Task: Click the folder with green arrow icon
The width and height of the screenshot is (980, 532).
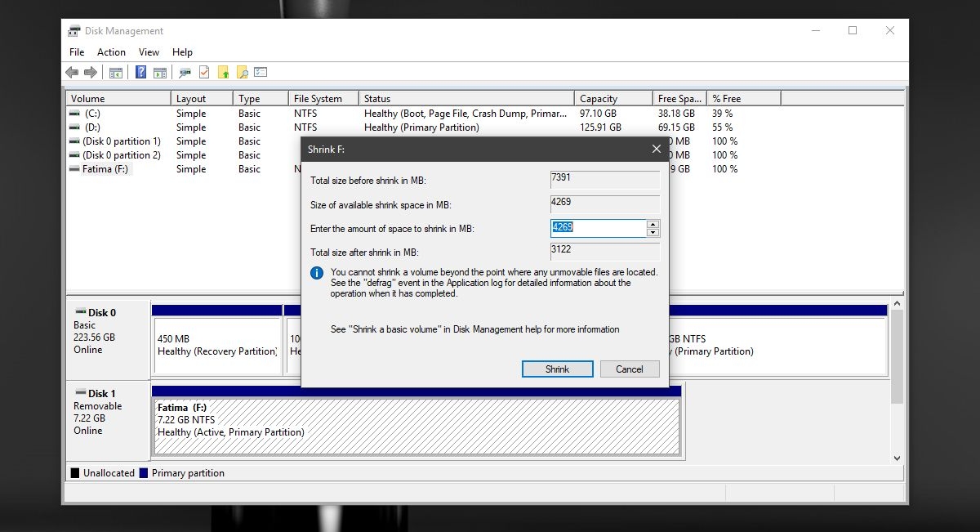Action: [x=223, y=73]
